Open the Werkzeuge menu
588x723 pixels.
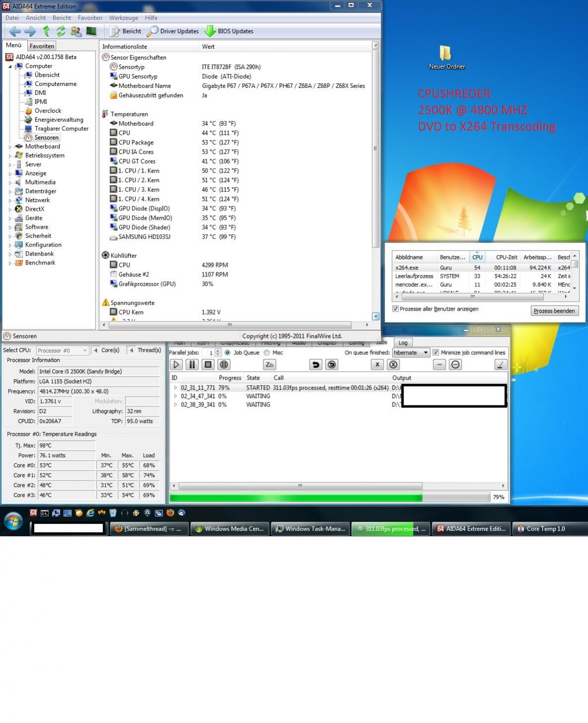click(124, 18)
